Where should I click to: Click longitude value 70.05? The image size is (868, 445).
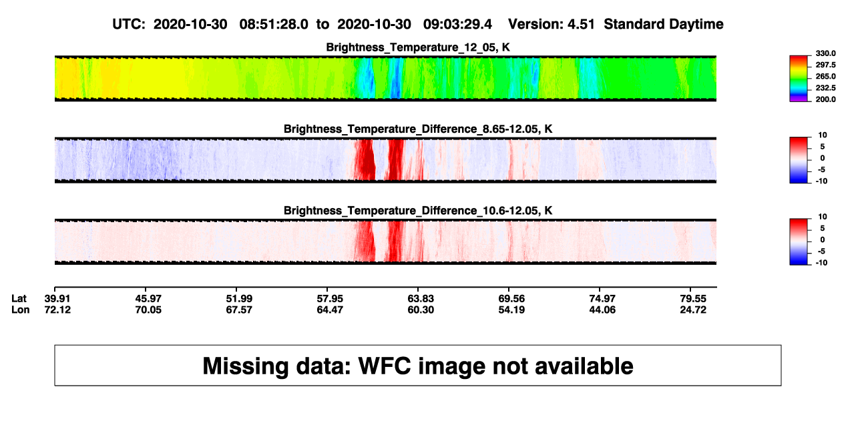point(148,310)
